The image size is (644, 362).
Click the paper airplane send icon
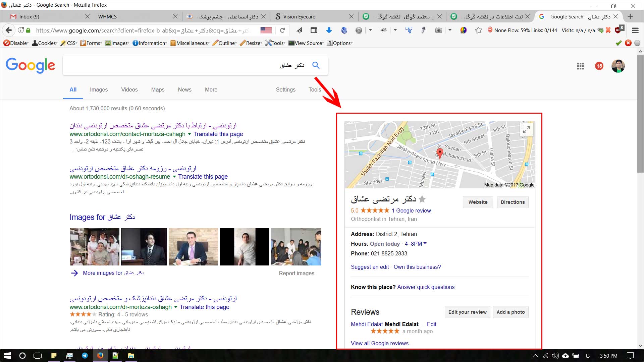point(299,30)
